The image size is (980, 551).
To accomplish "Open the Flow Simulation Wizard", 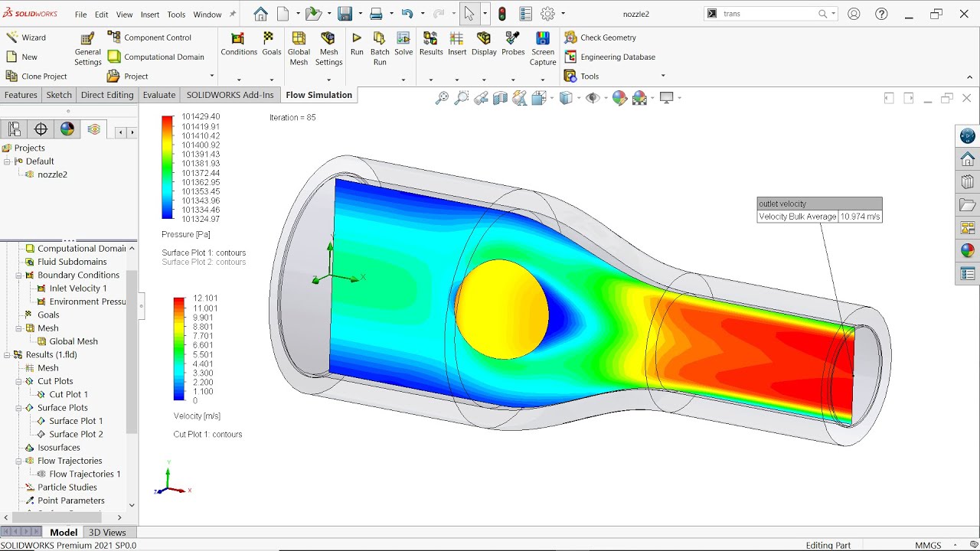I will 26,37.
